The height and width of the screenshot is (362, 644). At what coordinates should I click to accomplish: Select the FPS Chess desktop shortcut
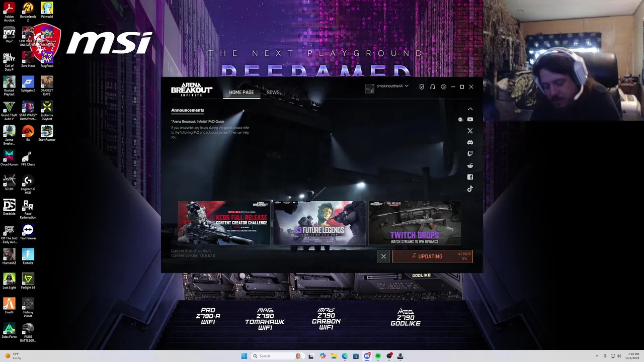(28, 158)
